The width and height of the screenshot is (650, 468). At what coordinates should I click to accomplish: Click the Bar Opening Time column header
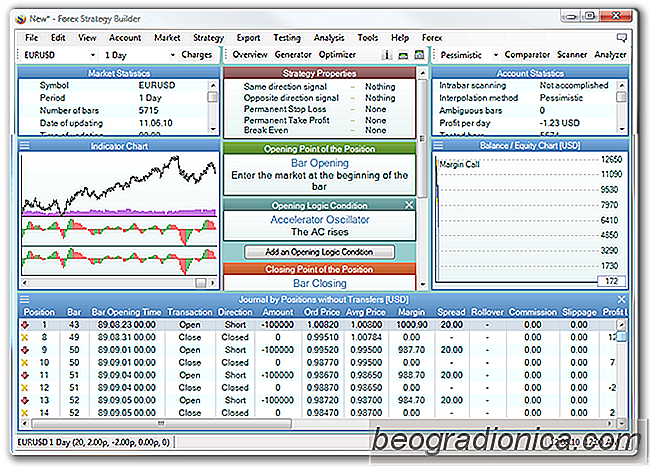pyautogui.click(x=126, y=312)
